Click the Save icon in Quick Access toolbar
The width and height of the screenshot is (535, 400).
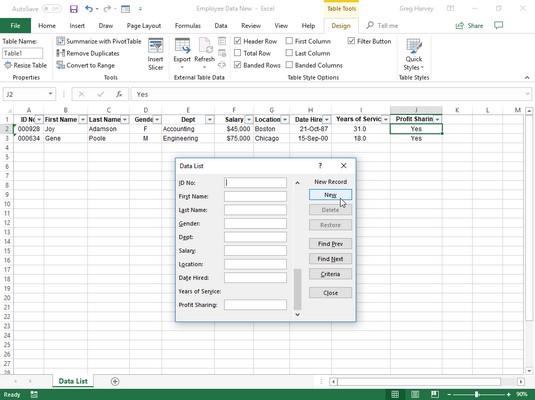point(74,9)
